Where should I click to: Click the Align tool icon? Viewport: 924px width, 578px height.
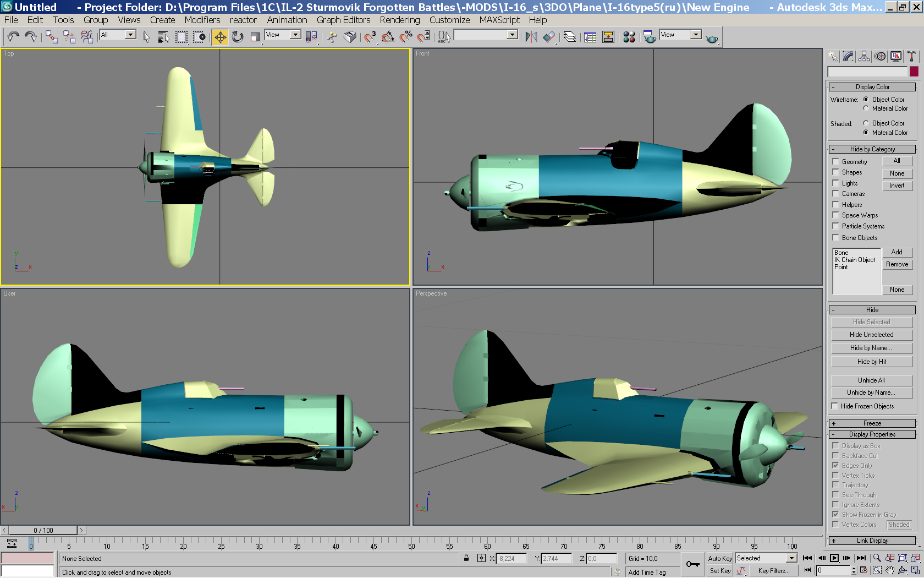549,37
